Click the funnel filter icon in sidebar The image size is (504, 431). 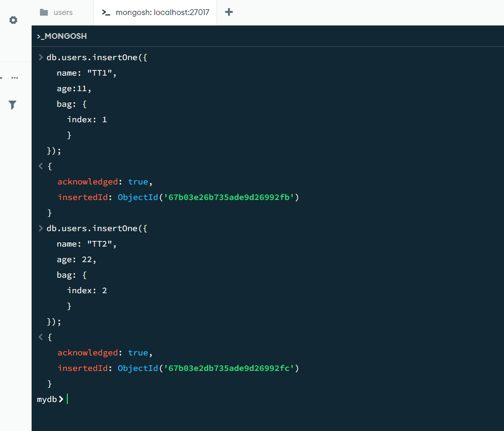pyautogui.click(x=13, y=105)
